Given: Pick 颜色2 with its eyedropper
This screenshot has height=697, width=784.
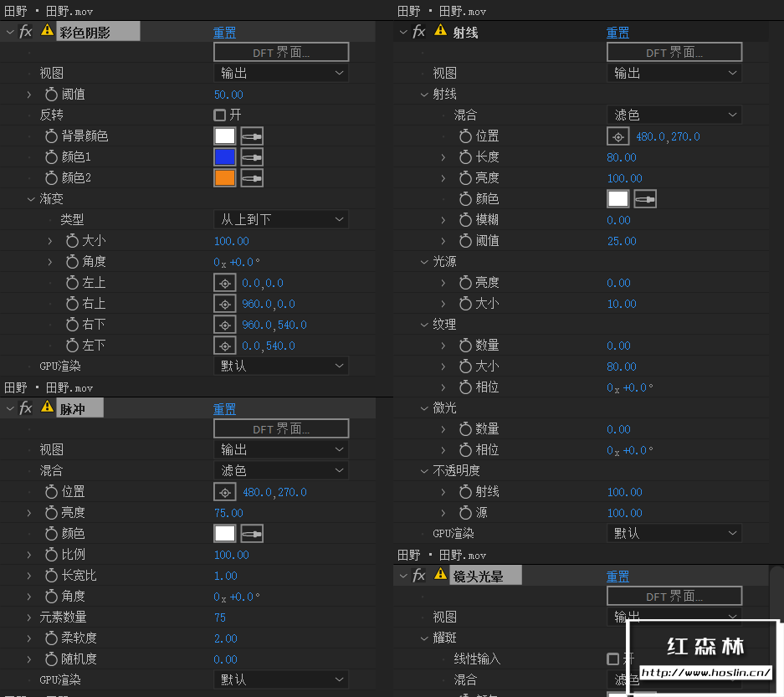Looking at the screenshot, I should (252, 178).
